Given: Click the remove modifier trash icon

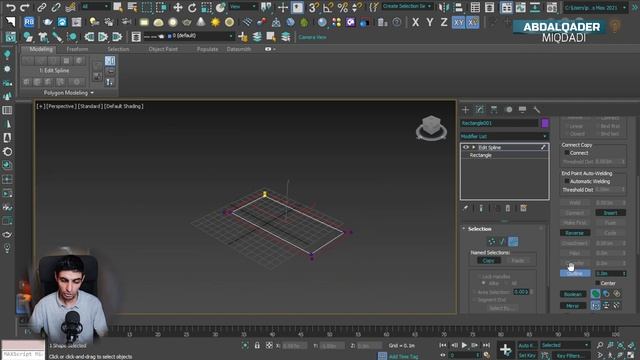Looking at the screenshot, I should coord(508,208).
